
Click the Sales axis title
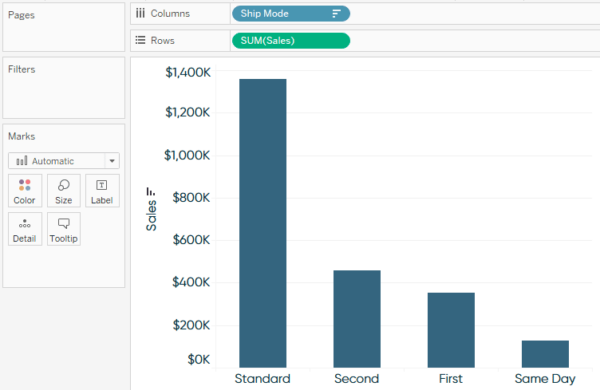pyautogui.click(x=151, y=215)
